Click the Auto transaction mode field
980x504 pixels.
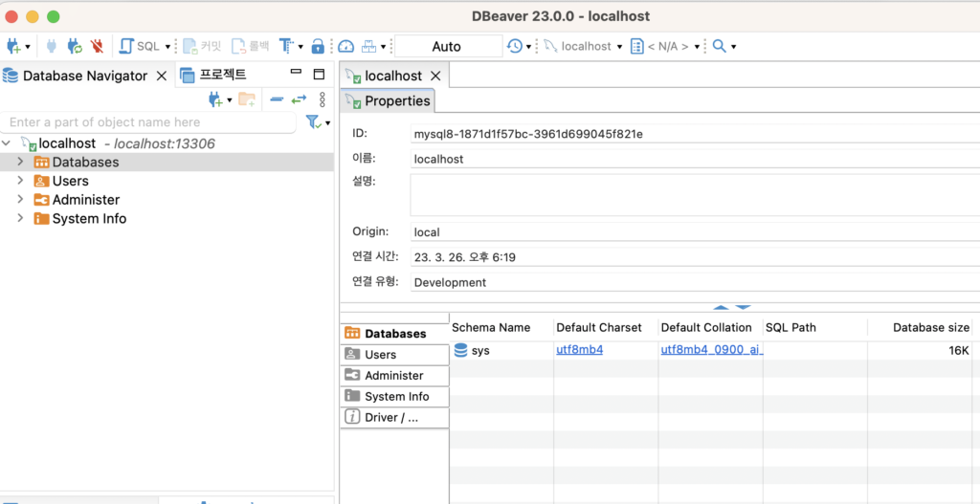pos(448,46)
